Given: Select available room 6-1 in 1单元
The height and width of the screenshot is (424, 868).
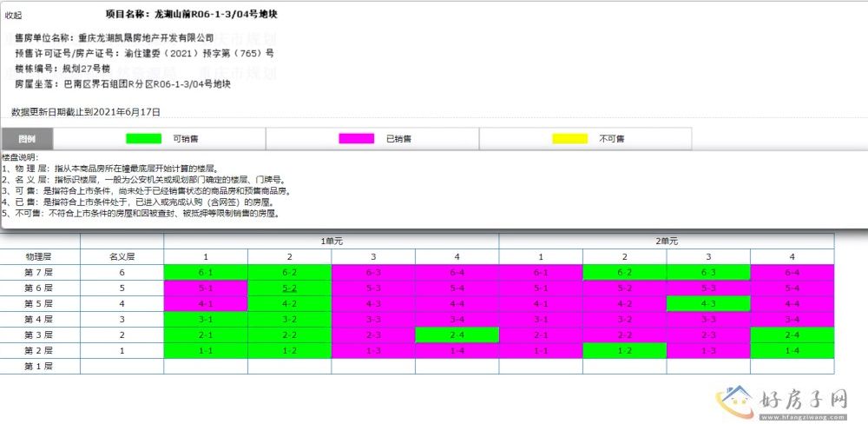Looking at the screenshot, I should pyautogui.click(x=206, y=273).
